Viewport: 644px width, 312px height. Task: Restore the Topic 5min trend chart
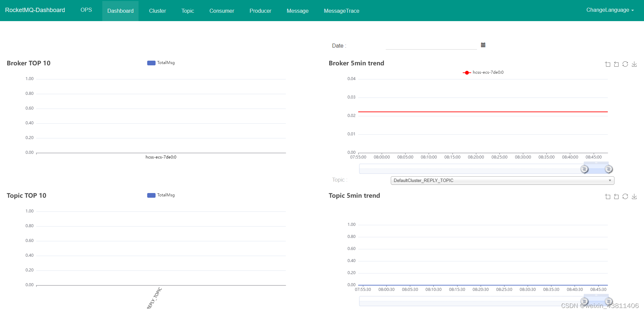point(625,196)
